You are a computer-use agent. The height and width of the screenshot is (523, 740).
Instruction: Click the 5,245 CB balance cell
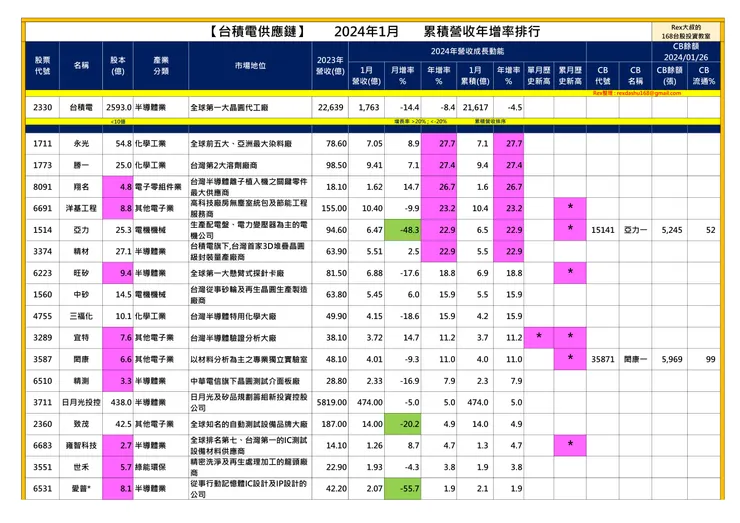pyautogui.click(x=672, y=230)
